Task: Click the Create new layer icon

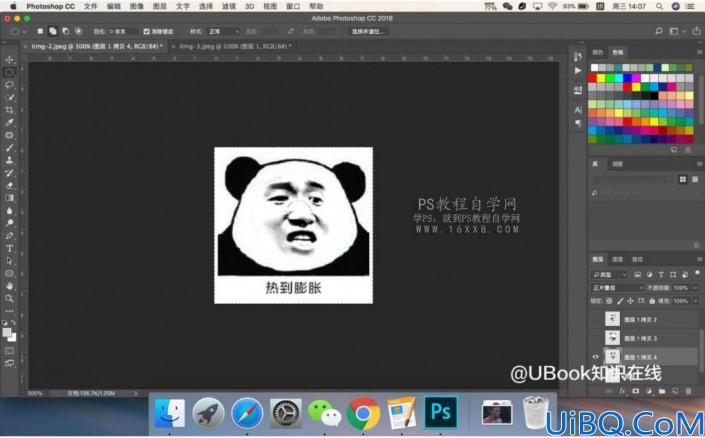Action: 675,391
